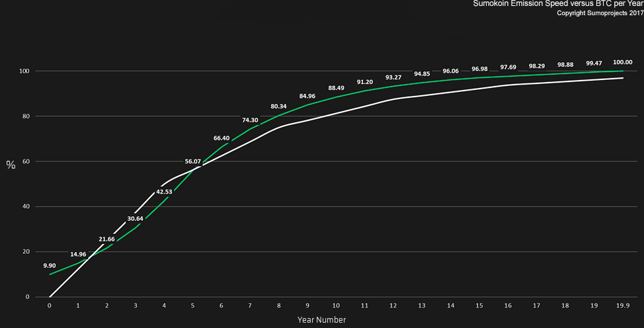Select the 56.07 data label

[x=192, y=161]
